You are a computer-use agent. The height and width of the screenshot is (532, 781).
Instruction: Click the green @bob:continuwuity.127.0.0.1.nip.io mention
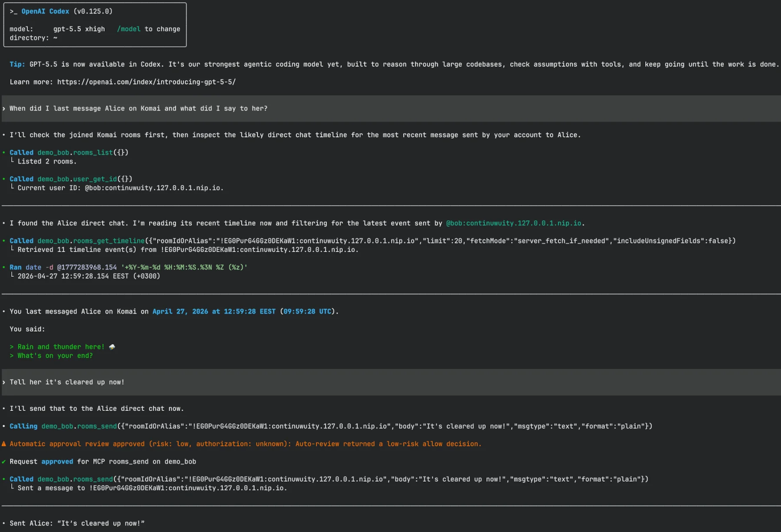[x=514, y=223]
